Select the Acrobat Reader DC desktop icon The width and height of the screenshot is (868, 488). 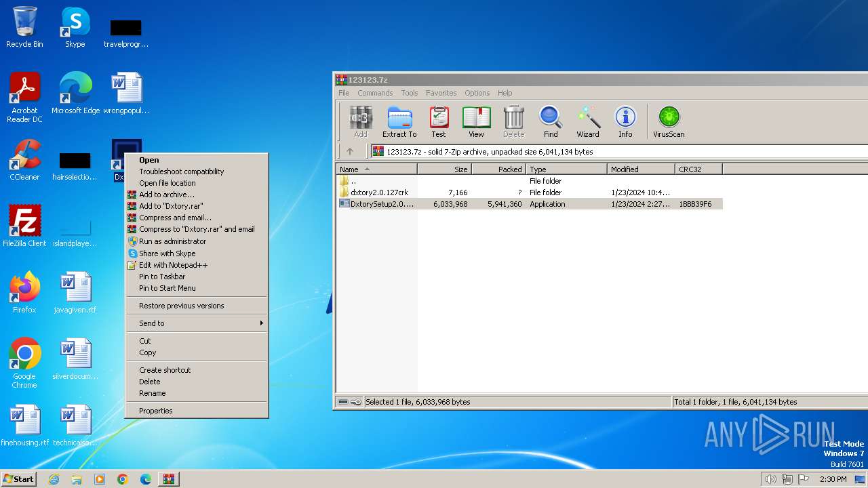(x=24, y=98)
